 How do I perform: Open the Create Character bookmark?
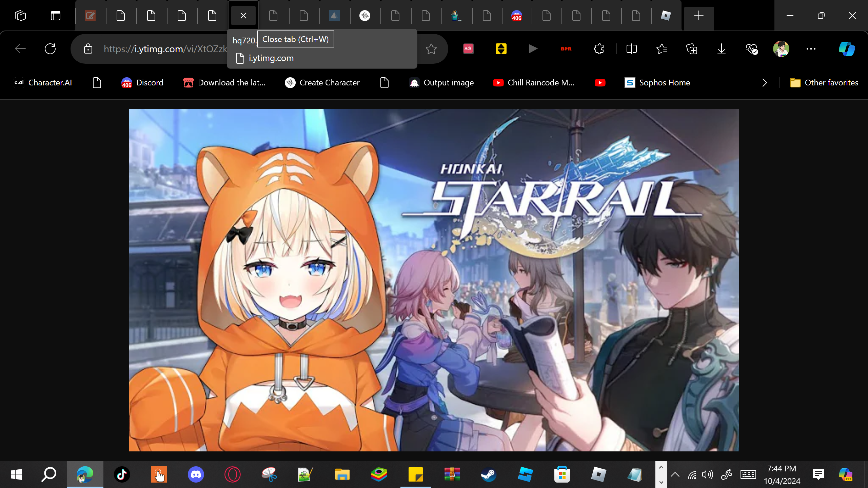pos(322,83)
